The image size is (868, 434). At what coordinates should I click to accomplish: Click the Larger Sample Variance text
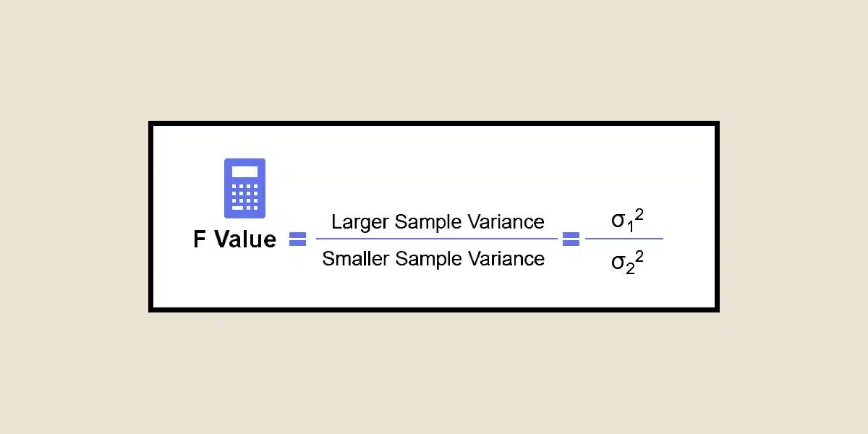438,221
